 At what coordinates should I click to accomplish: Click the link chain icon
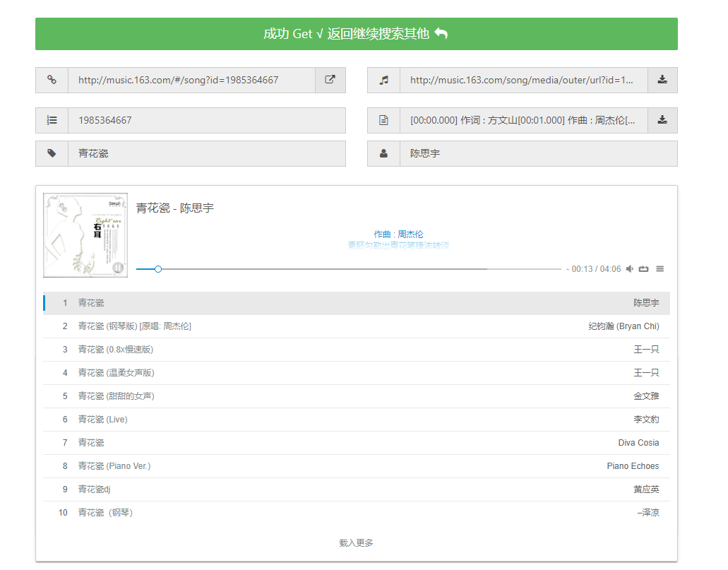pyautogui.click(x=52, y=80)
